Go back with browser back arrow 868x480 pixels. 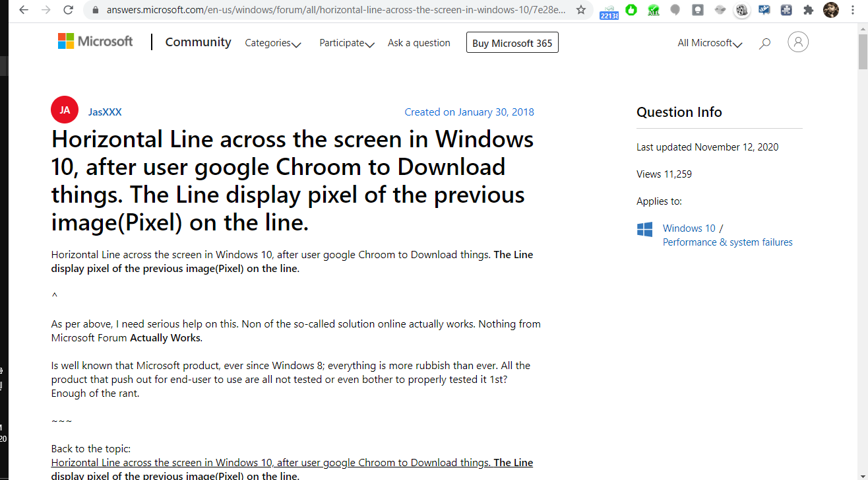click(x=24, y=10)
